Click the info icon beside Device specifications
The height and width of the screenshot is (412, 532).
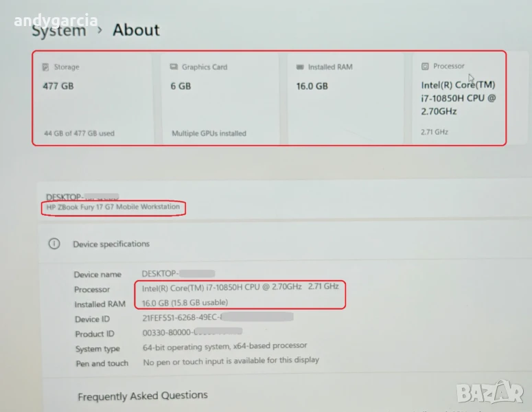click(54, 244)
